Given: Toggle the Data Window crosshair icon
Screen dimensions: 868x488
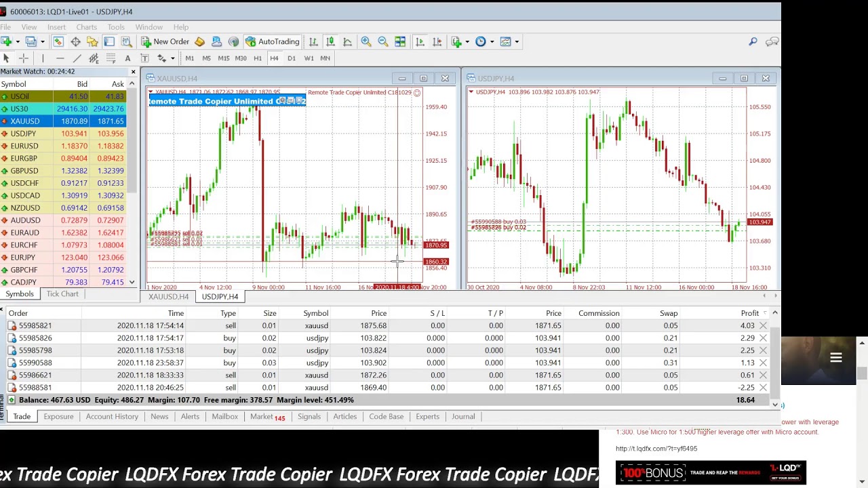Looking at the screenshot, I should (75, 41).
